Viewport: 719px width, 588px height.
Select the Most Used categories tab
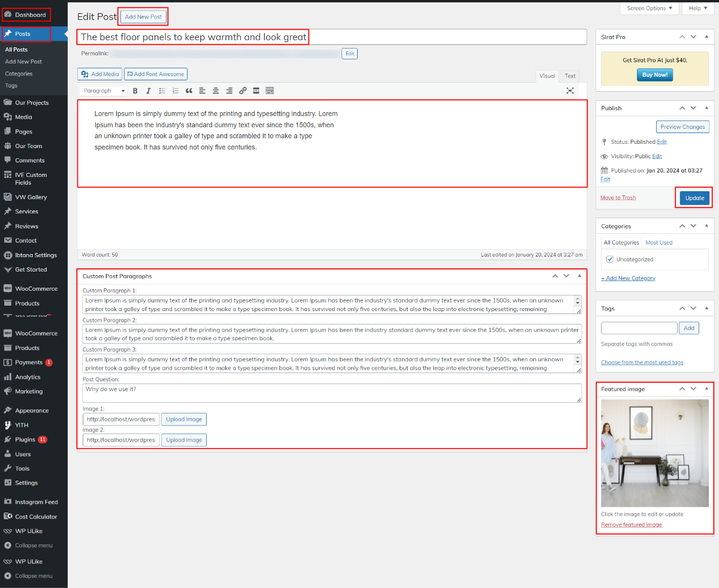click(658, 243)
